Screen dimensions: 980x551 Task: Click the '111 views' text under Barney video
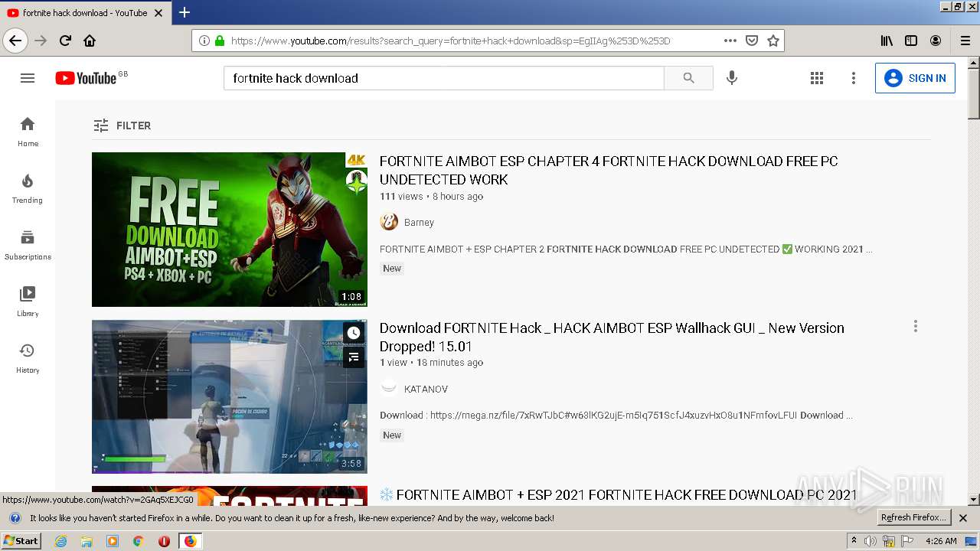401,197
